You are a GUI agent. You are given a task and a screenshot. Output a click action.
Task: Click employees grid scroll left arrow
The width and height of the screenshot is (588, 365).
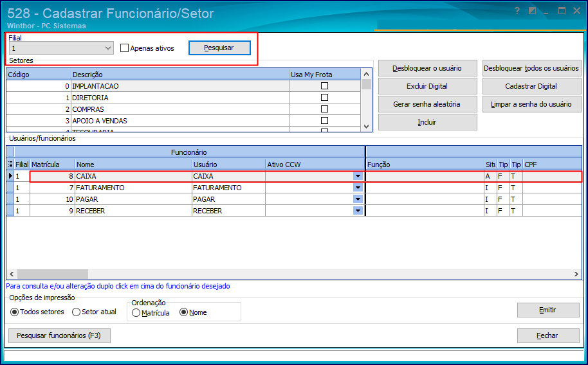(x=12, y=274)
